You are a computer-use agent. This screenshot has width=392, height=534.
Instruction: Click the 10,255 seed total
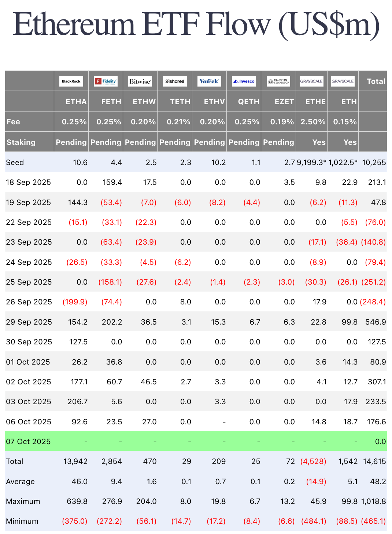coord(374,162)
